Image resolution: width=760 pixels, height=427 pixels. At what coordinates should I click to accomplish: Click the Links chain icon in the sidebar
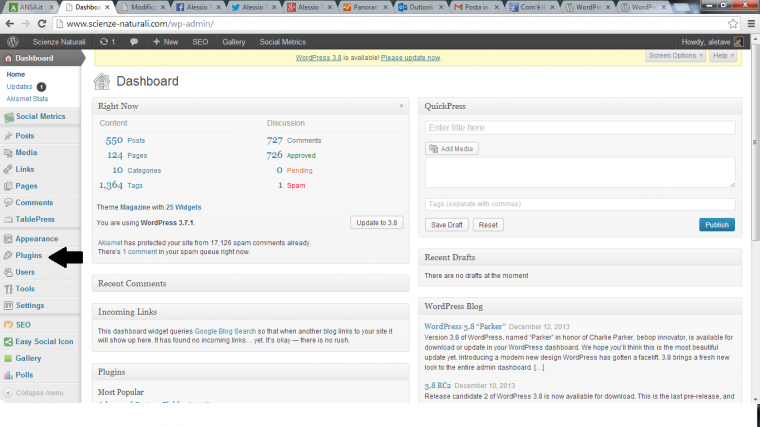(8, 170)
